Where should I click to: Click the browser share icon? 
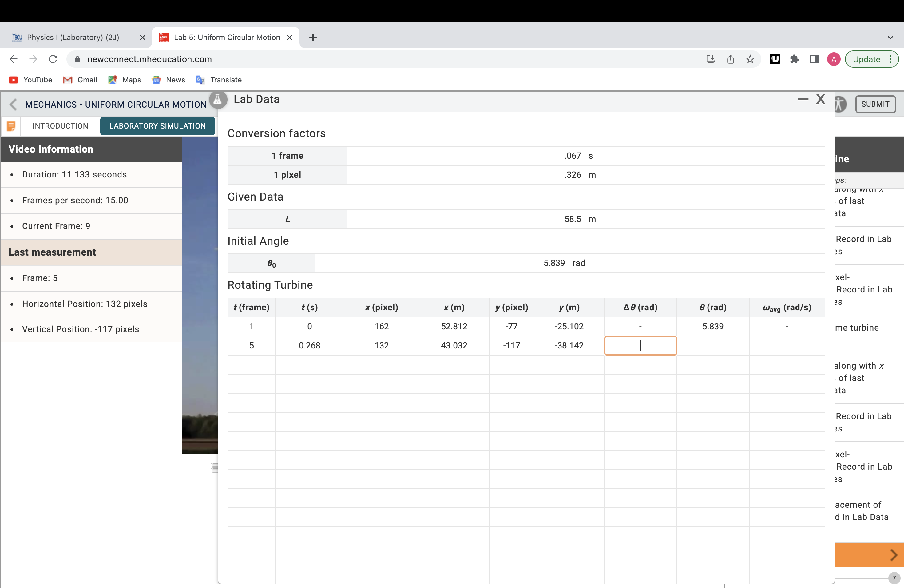[x=730, y=59]
